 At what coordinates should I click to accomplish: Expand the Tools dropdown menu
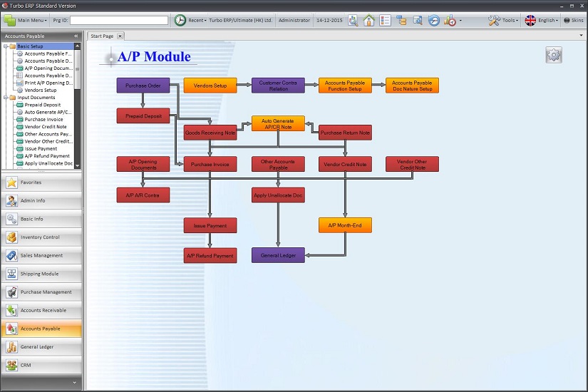tap(503, 21)
